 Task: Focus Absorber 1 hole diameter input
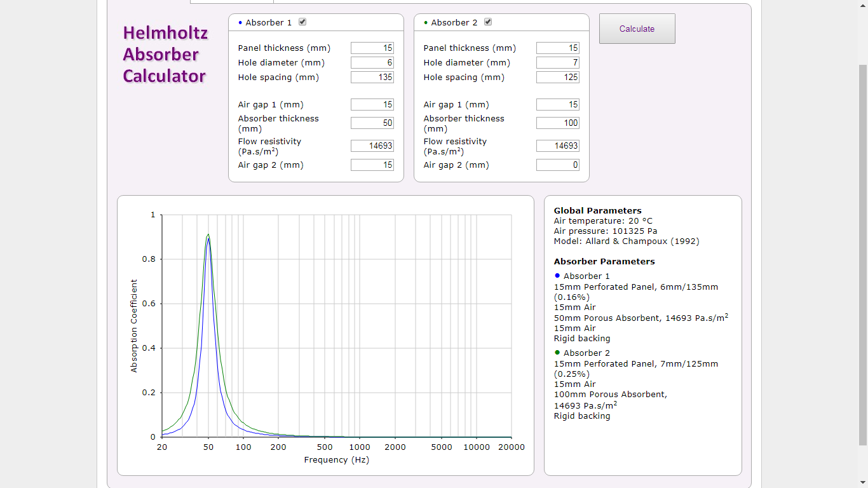coord(372,63)
